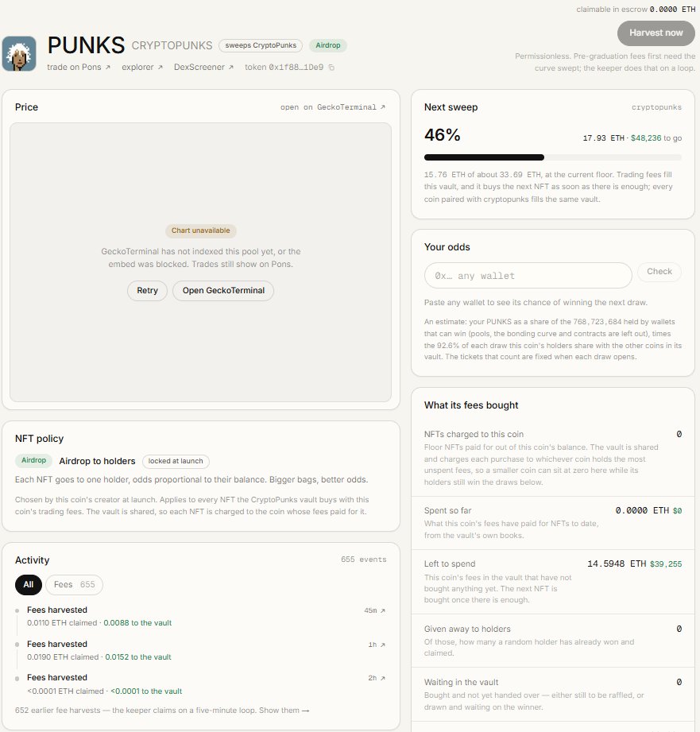Open on GeckoTerminal link in Price card

coord(333,107)
